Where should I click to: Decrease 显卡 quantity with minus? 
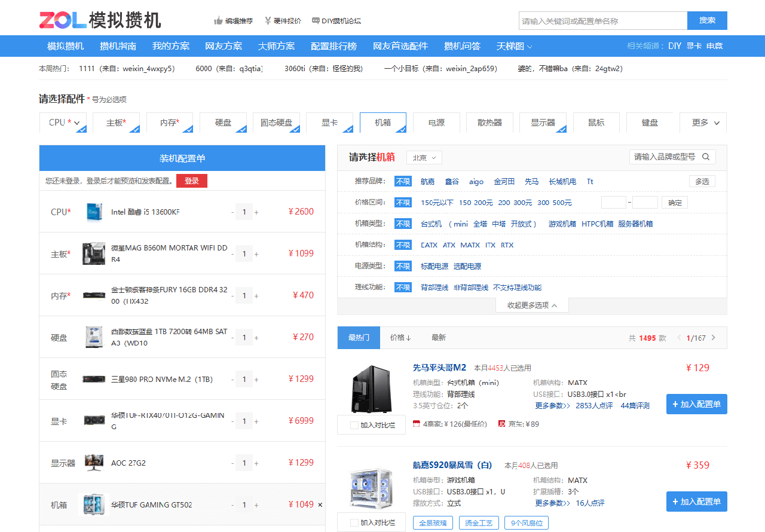[x=232, y=421]
